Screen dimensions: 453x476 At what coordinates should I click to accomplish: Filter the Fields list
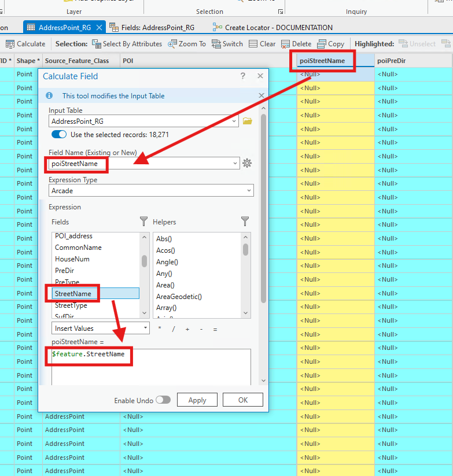click(x=143, y=222)
